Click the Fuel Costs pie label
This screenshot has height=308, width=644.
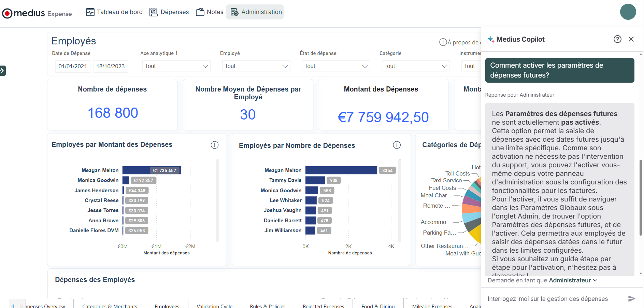[x=442, y=188]
